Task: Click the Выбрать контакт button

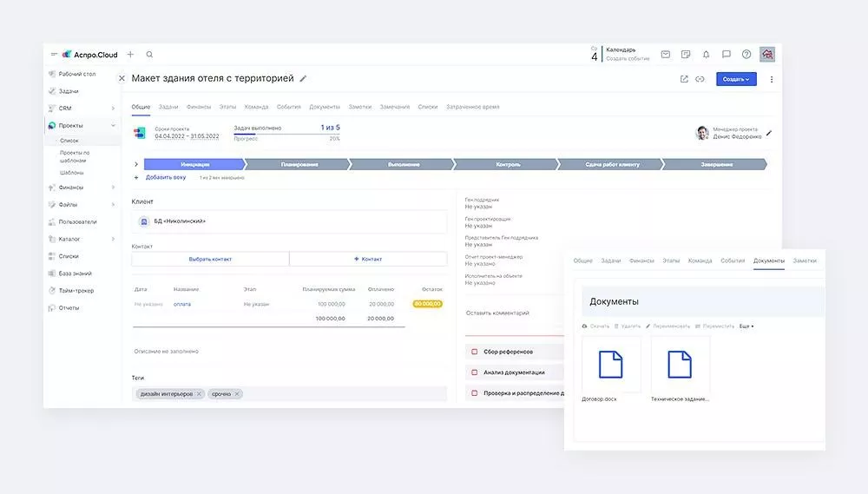Action: 210,259
